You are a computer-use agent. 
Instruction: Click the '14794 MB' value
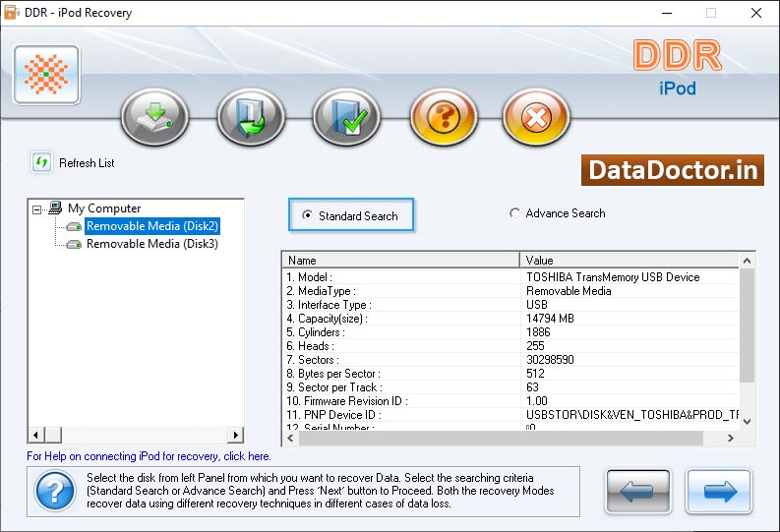(550, 319)
